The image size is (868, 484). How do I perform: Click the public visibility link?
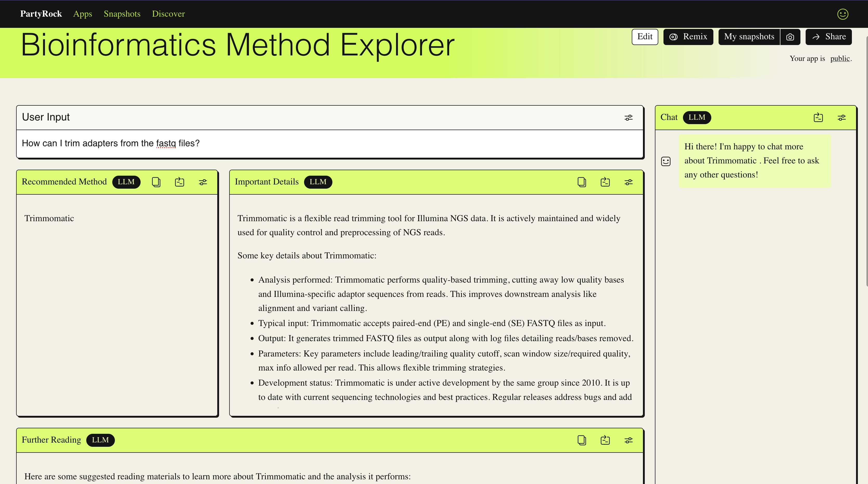840,59
